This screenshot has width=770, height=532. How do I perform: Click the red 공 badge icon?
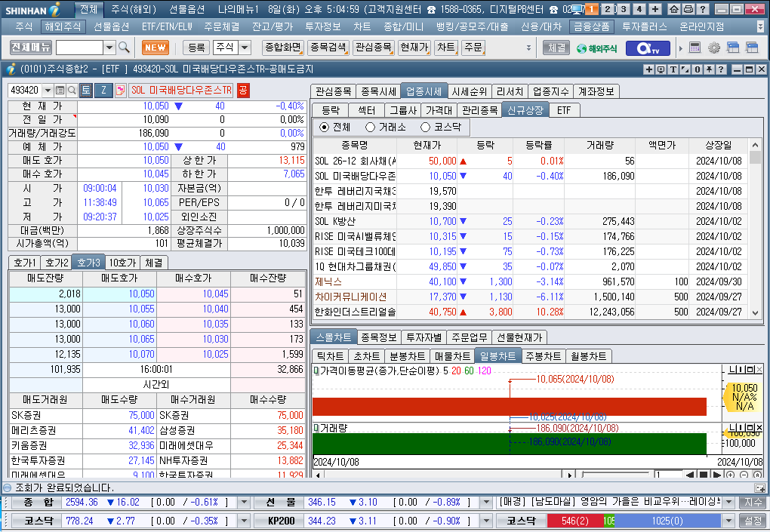click(x=243, y=91)
